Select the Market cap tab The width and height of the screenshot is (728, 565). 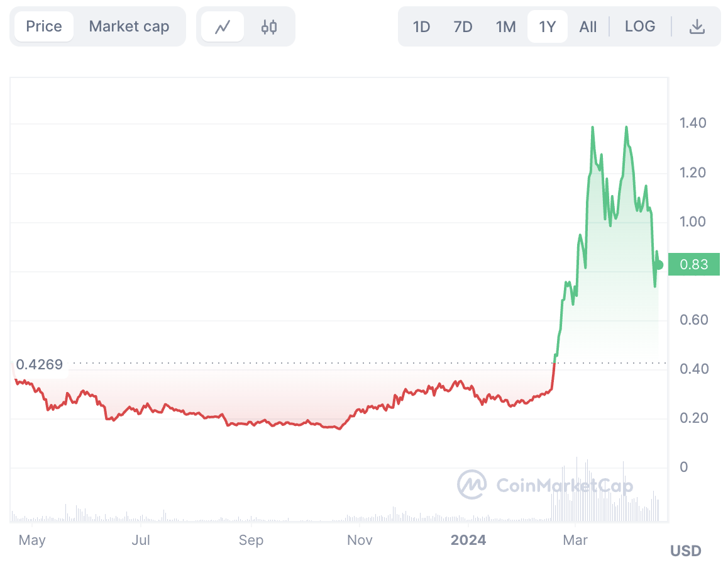[x=129, y=26]
